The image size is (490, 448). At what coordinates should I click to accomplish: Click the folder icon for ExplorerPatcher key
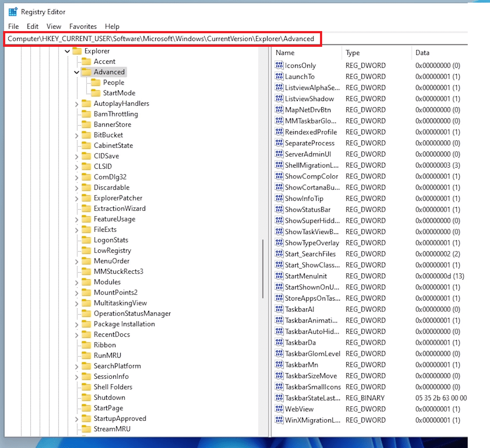(86, 198)
